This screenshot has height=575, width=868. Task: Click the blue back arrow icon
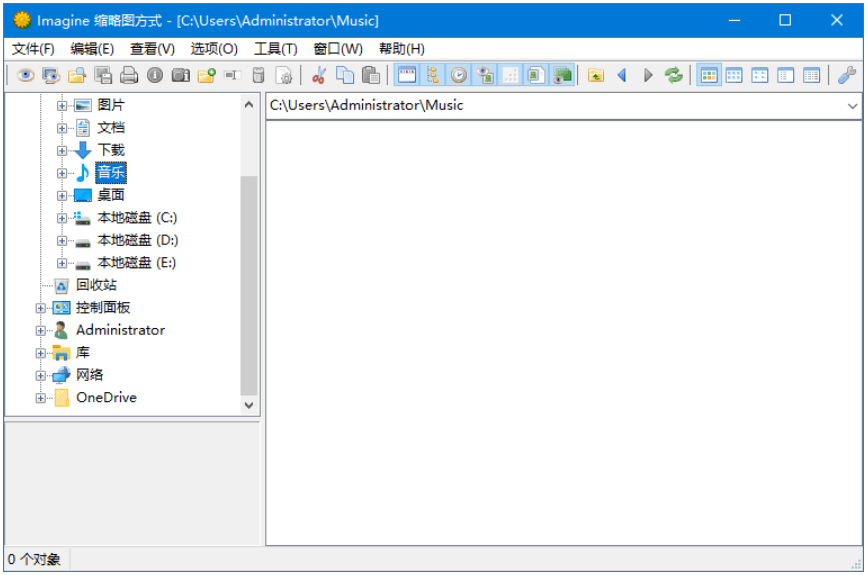pos(622,75)
